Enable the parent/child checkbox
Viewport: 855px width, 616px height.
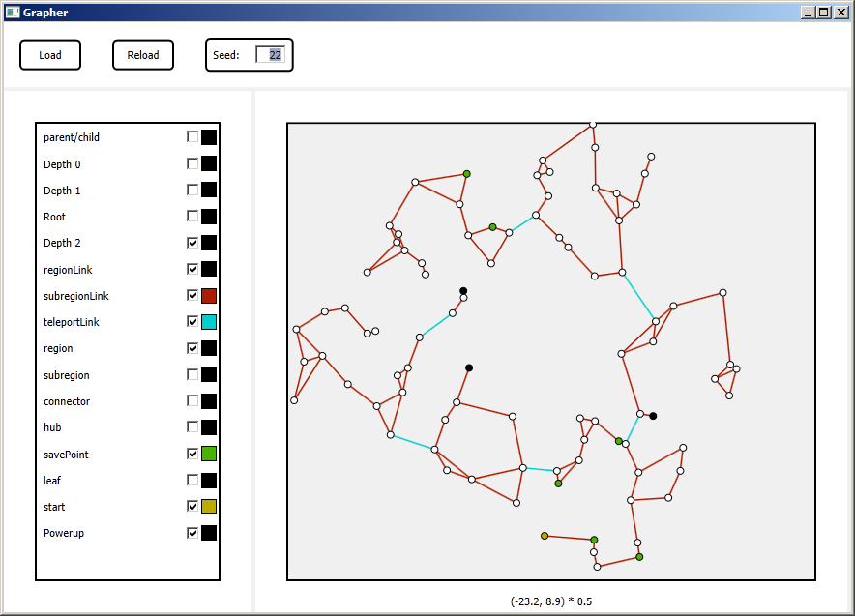point(192,137)
